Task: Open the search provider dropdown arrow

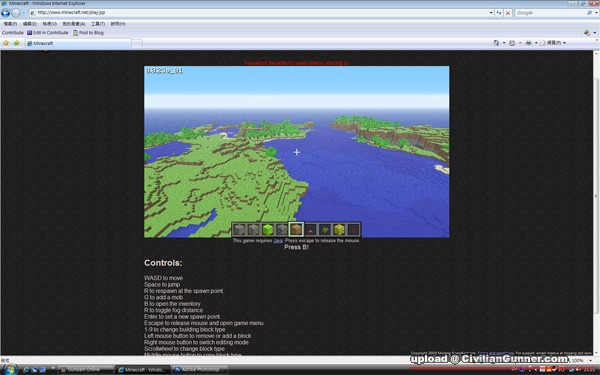Action: [596, 13]
